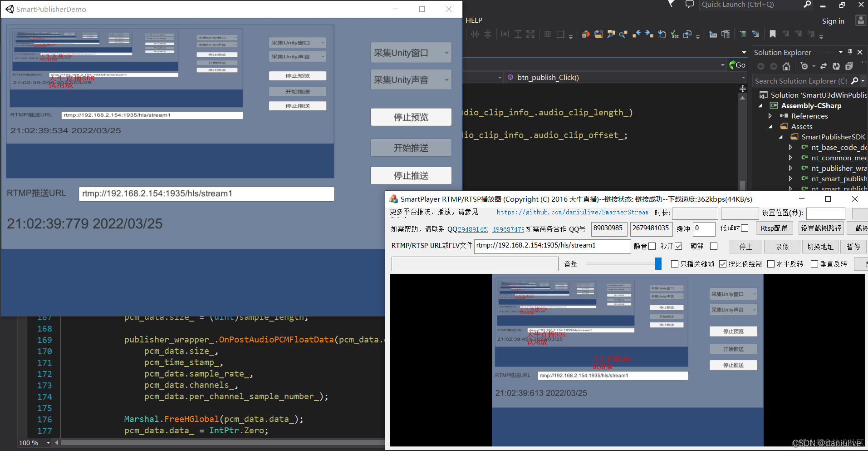Viewport: 868px width, 451px height.
Task: Uncheck the 按比例绘制 checkbox
Action: (723, 264)
